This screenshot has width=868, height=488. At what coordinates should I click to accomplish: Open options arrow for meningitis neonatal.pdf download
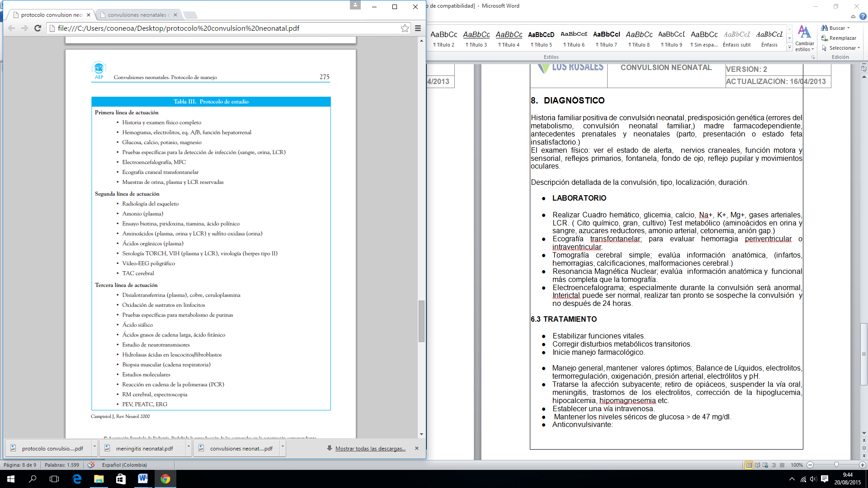point(189,447)
